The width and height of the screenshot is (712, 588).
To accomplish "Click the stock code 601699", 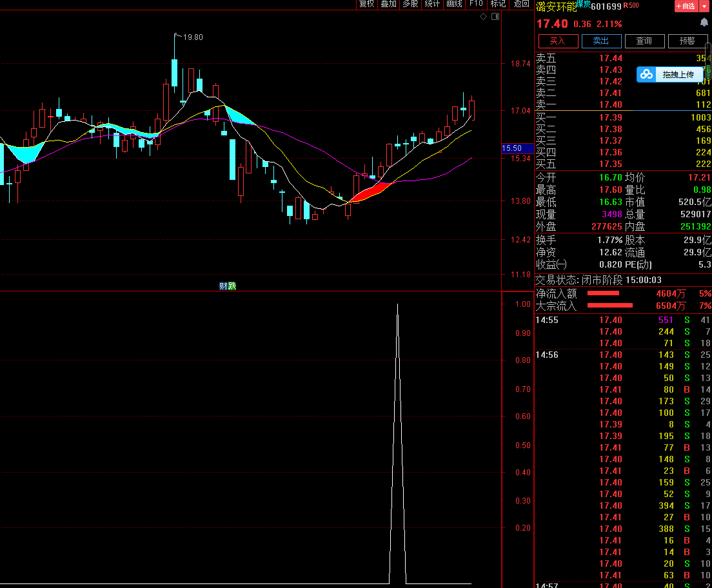I will pyautogui.click(x=606, y=6).
